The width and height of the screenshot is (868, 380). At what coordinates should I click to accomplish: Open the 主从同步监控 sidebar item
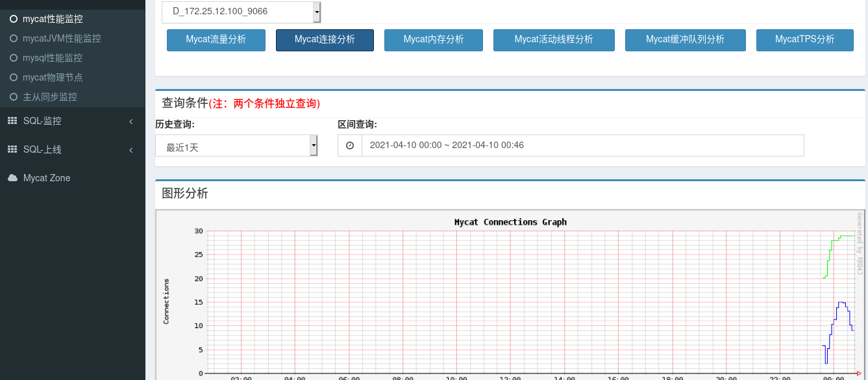click(73, 97)
